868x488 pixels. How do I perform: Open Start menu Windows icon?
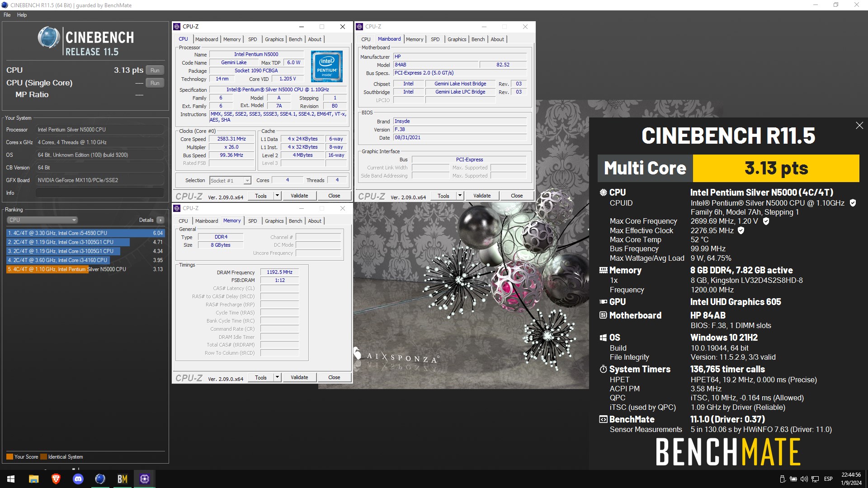[11, 479]
